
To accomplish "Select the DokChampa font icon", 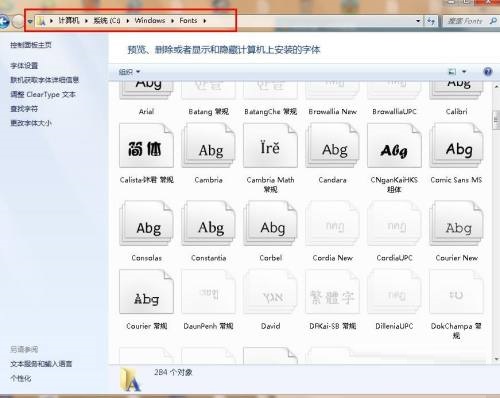I will (x=456, y=292).
